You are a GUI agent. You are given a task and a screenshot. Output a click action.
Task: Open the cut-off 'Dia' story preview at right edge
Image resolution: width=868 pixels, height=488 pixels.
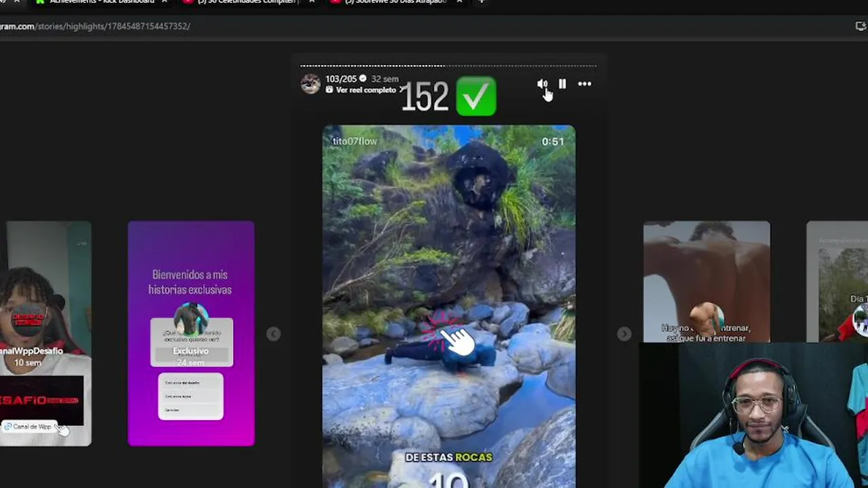coord(837,281)
